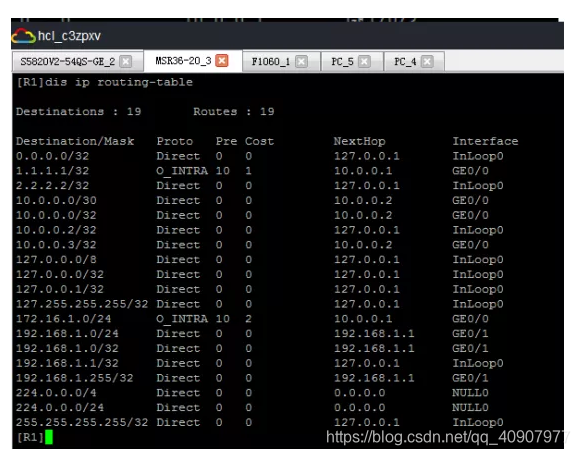Click the Proto column header
The width and height of the screenshot is (580, 456).
pos(175,141)
